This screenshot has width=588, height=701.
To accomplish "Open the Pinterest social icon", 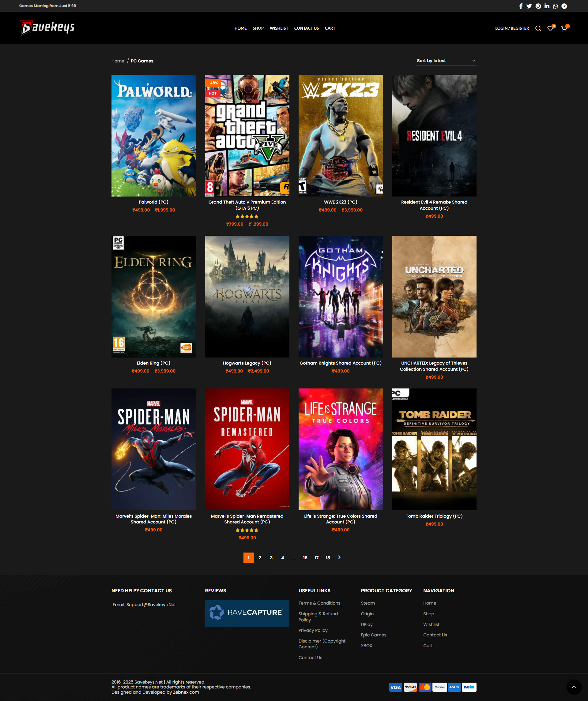I will 538,6.
